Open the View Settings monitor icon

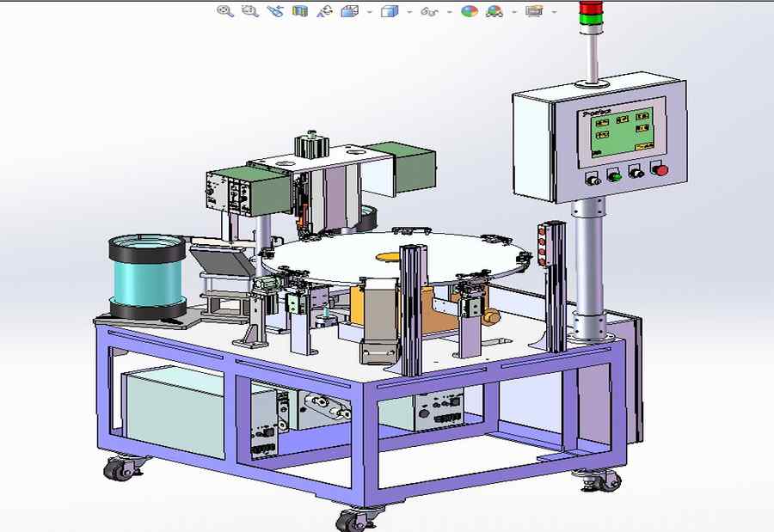(534, 11)
